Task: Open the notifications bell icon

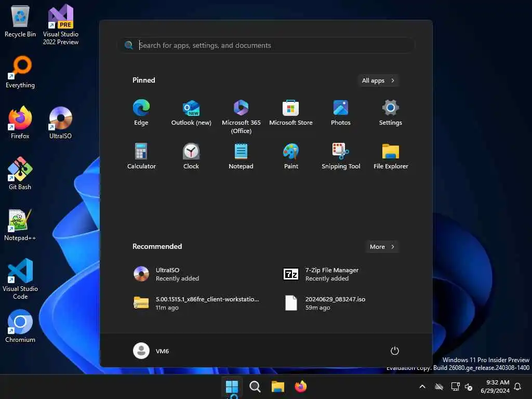Action: 518,387
